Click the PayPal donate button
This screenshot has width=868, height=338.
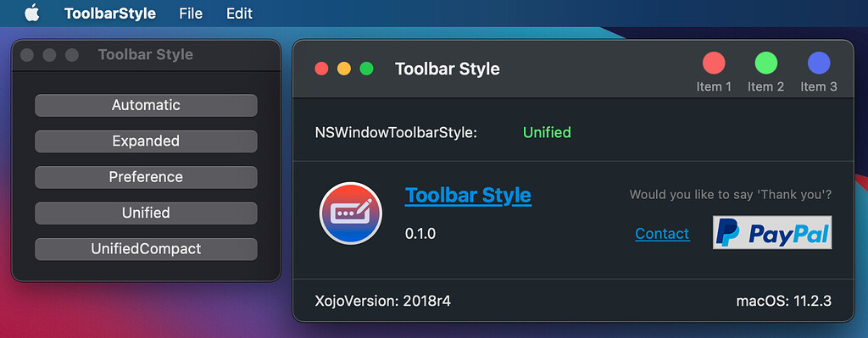click(772, 232)
